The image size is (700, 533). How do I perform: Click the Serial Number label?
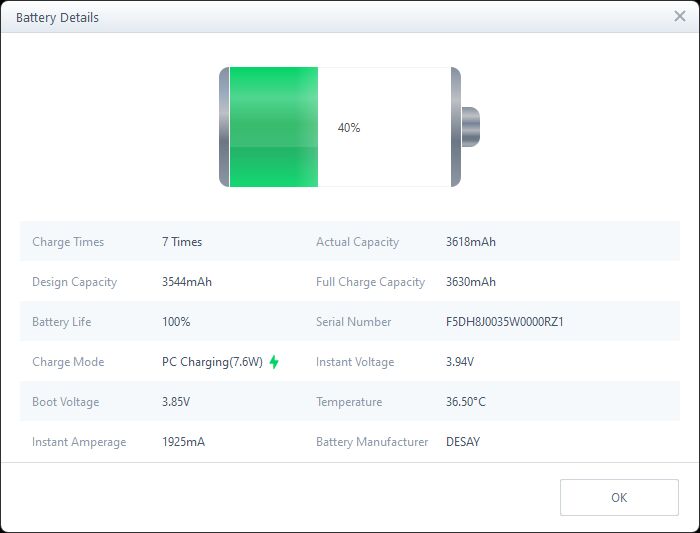(x=354, y=322)
